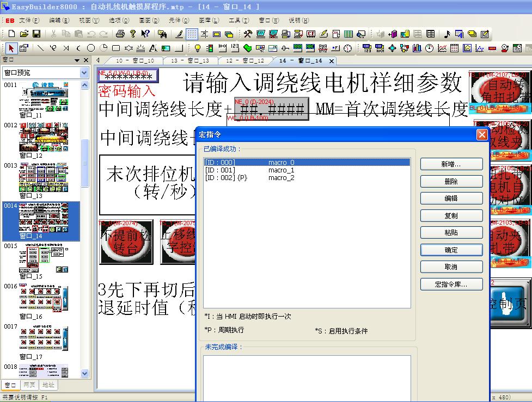
Task: Click the 新增... button in macro dialog
Action: pos(451,164)
